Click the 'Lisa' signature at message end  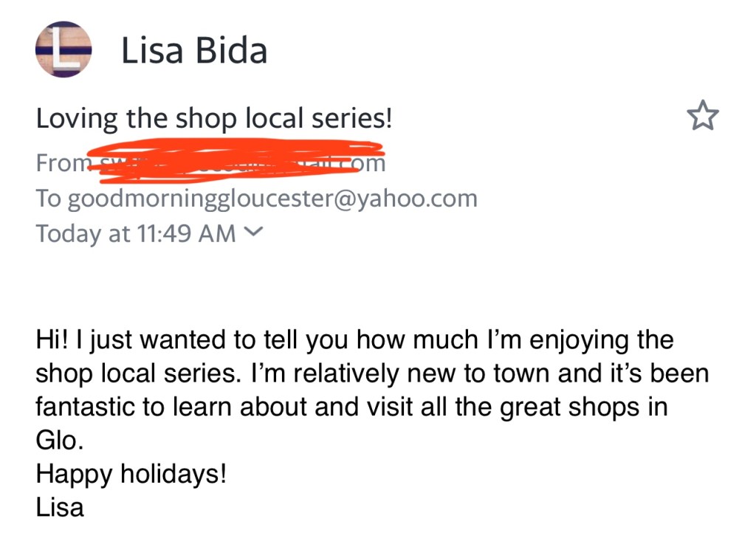[x=60, y=507]
